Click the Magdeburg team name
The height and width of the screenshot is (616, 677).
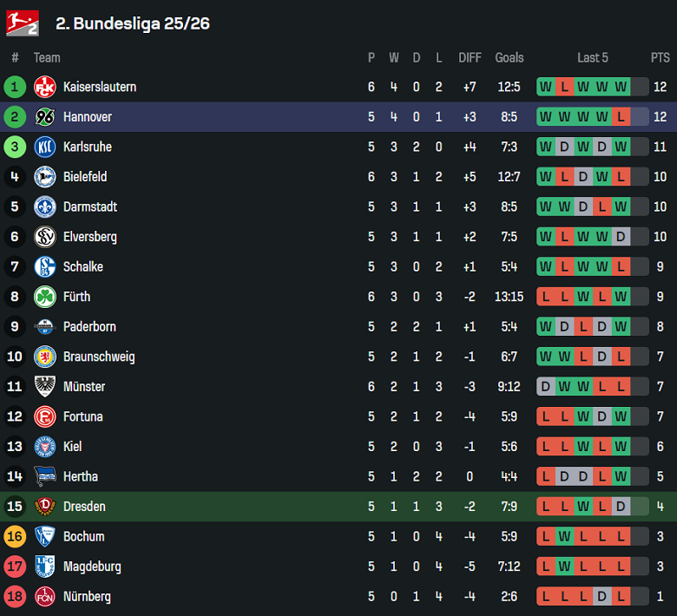[x=92, y=567]
